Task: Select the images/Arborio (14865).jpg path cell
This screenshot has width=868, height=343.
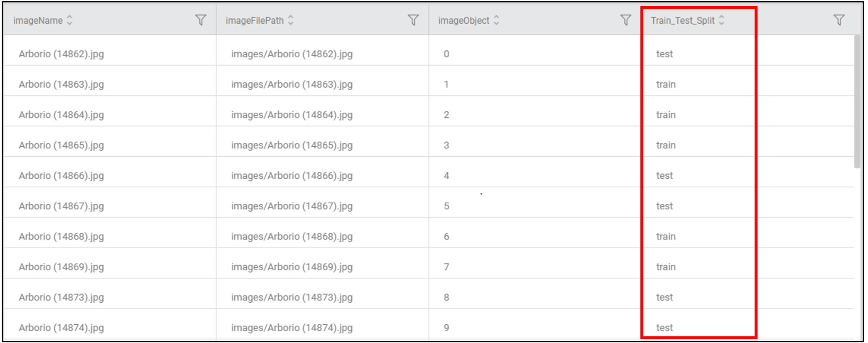Action: click(x=292, y=146)
